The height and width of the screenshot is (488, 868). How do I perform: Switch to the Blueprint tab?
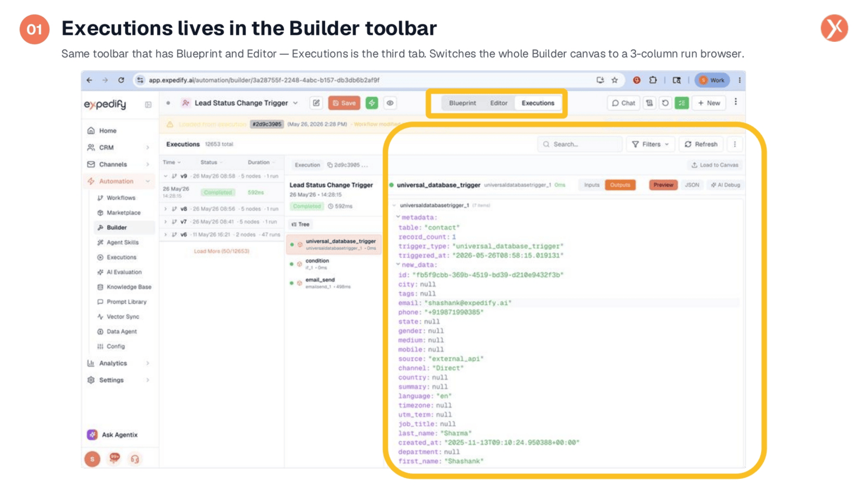click(462, 103)
